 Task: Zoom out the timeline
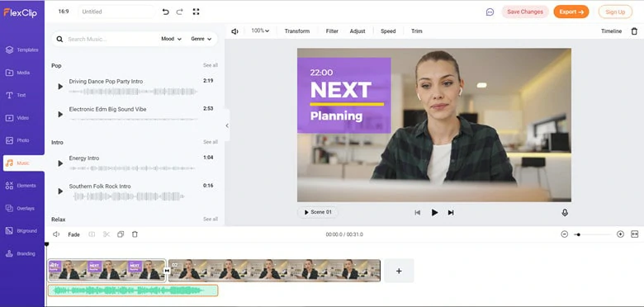[564, 234]
